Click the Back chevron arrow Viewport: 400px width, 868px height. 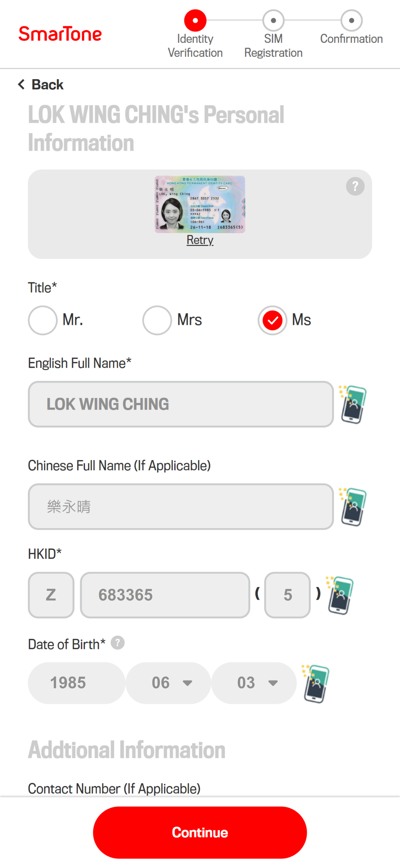(22, 84)
